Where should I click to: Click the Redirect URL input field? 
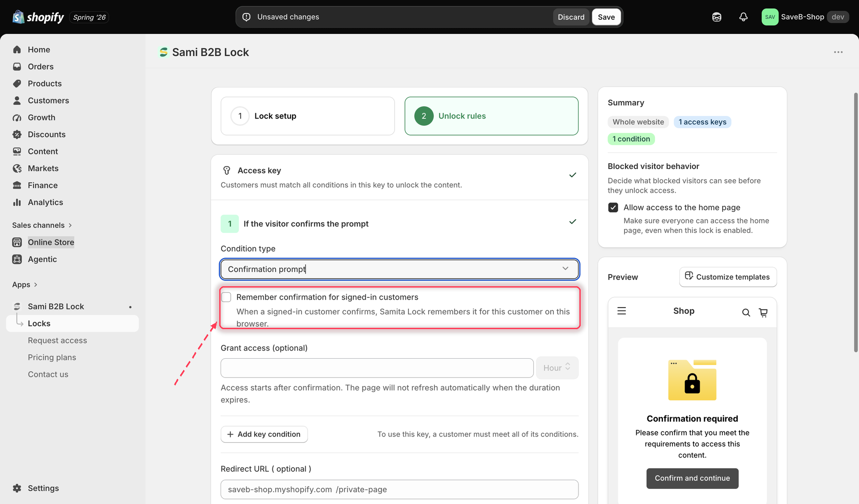tap(400, 490)
